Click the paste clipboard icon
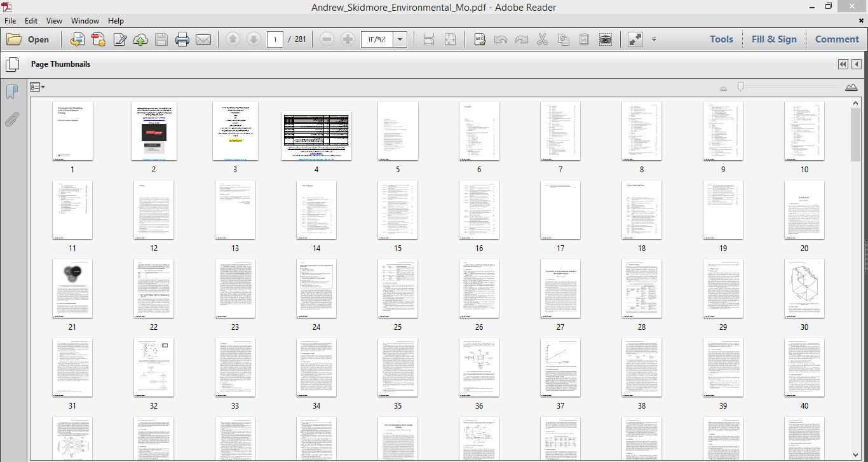This screenshot has height=462, width=868. click(x=585, y=39)
